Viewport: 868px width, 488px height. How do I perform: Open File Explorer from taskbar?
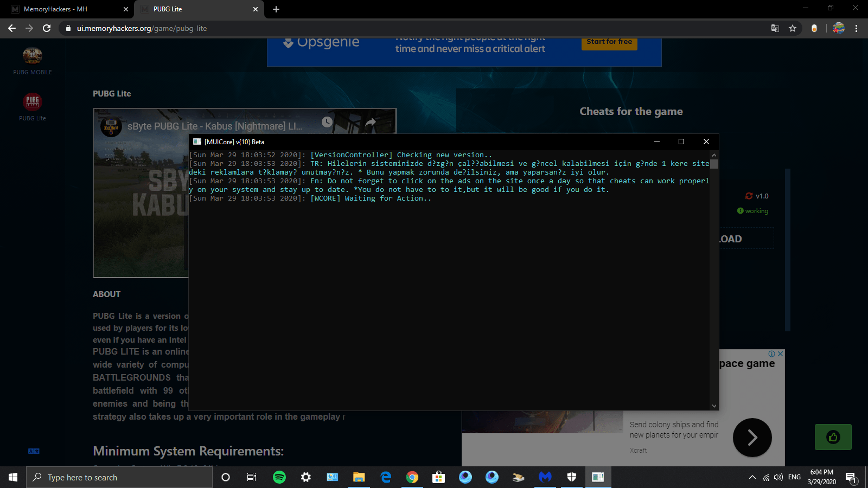pos(359,477)
